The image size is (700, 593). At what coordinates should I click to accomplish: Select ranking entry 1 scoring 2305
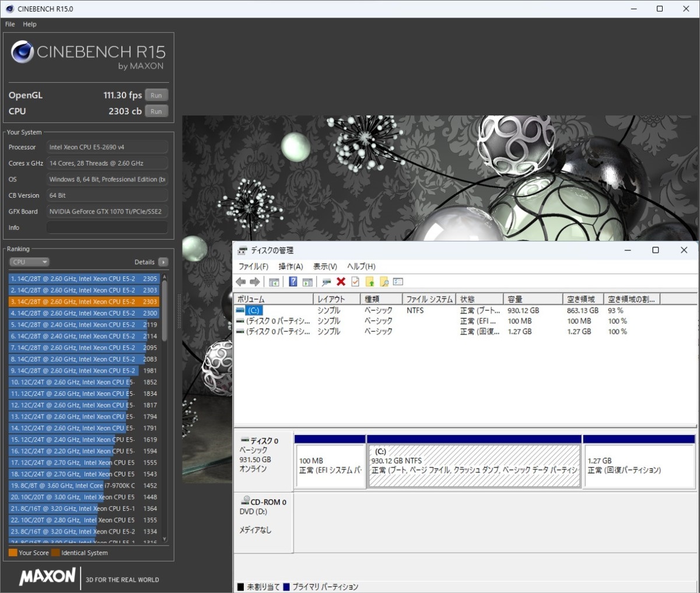84,279
